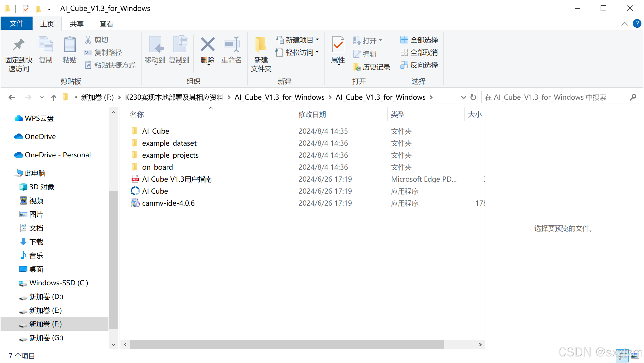Image resolution: width=644 pixels, height=363 pixels.
Task: Open History in ribbon
Action: pyautogui.click(x=372, y=67)
